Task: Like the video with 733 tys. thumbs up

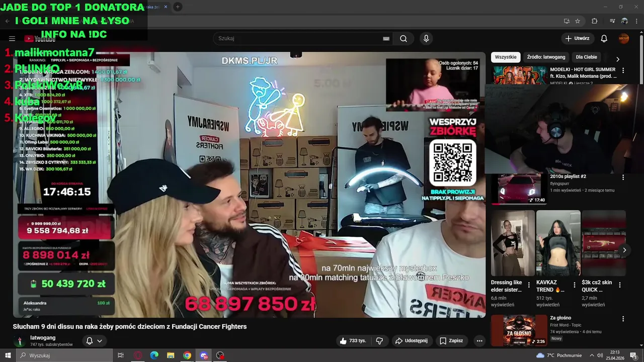Action: tap(353, 341)
